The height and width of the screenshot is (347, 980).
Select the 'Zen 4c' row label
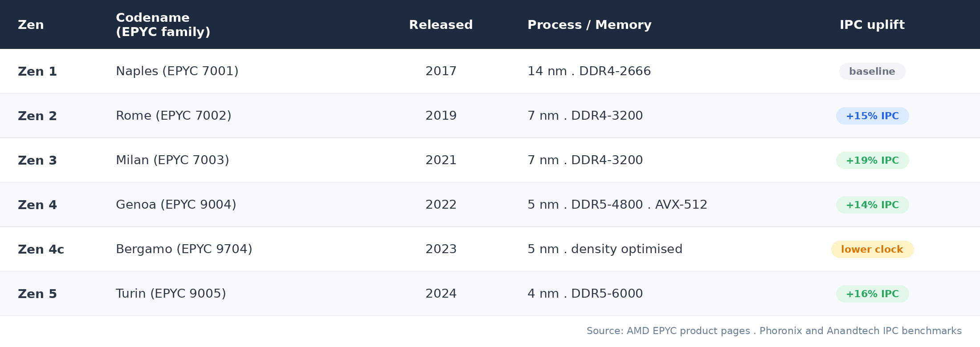coord(41,250)
